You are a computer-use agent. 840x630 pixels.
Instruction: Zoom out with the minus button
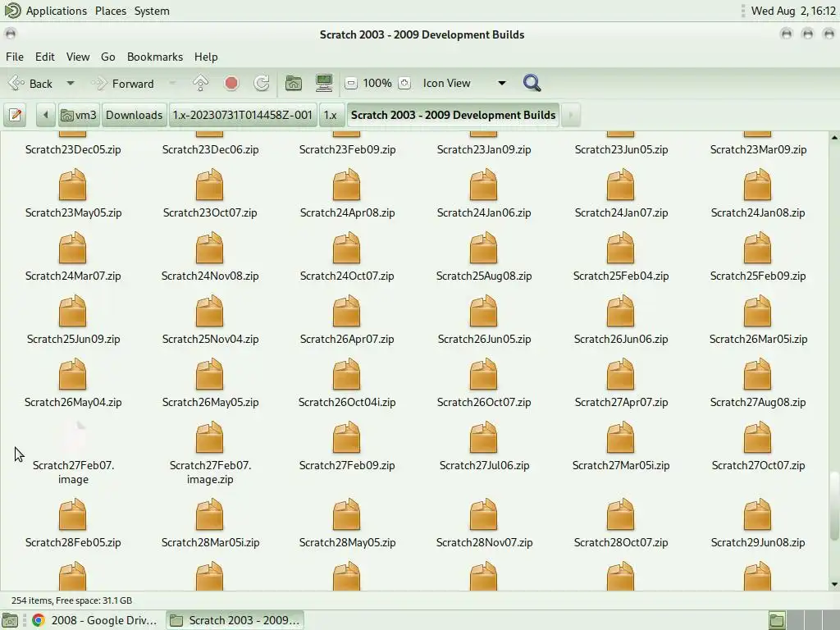pos(351,83)
